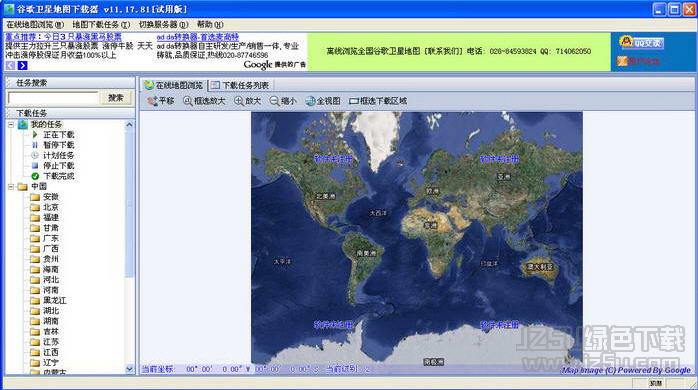Switch to the 下载任务列表 tab
The image size is (698, 390).
click(240, 85)
